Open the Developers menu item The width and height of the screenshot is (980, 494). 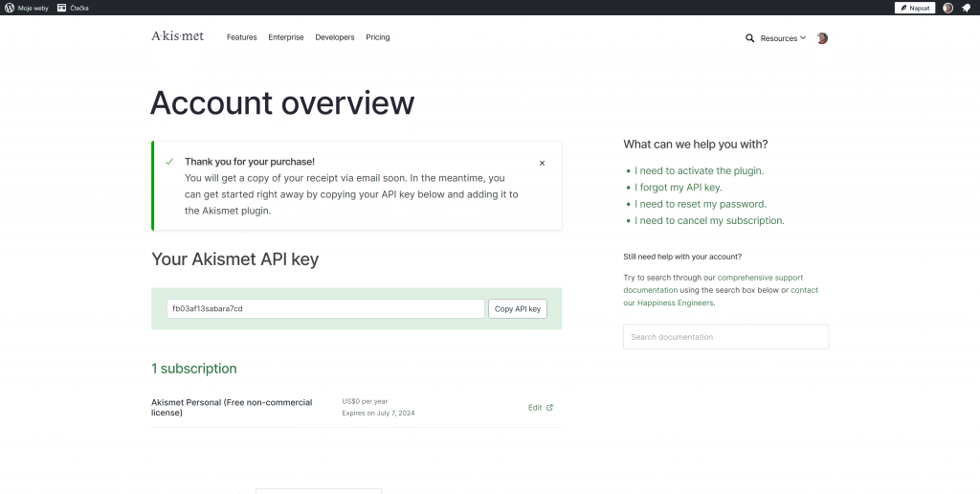point(334,37)
